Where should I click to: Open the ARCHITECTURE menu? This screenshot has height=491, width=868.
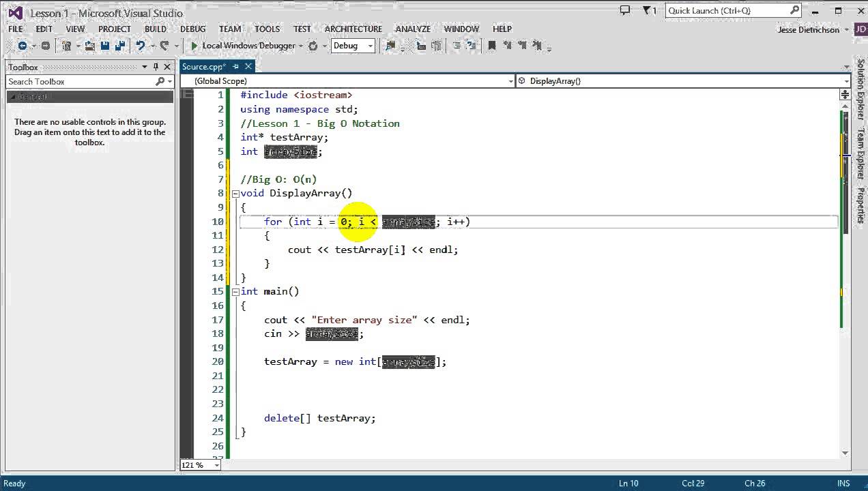coord(353,29)
